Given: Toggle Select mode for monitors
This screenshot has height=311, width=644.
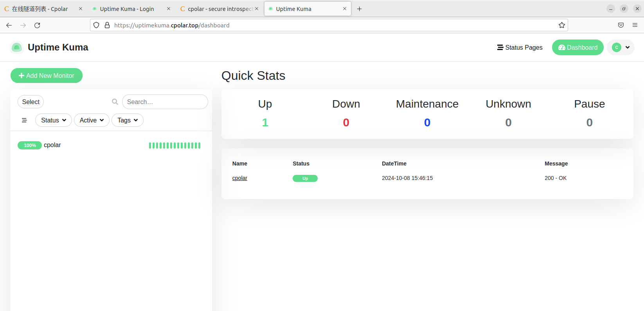Looking at the screenshot, I should 31,102.
